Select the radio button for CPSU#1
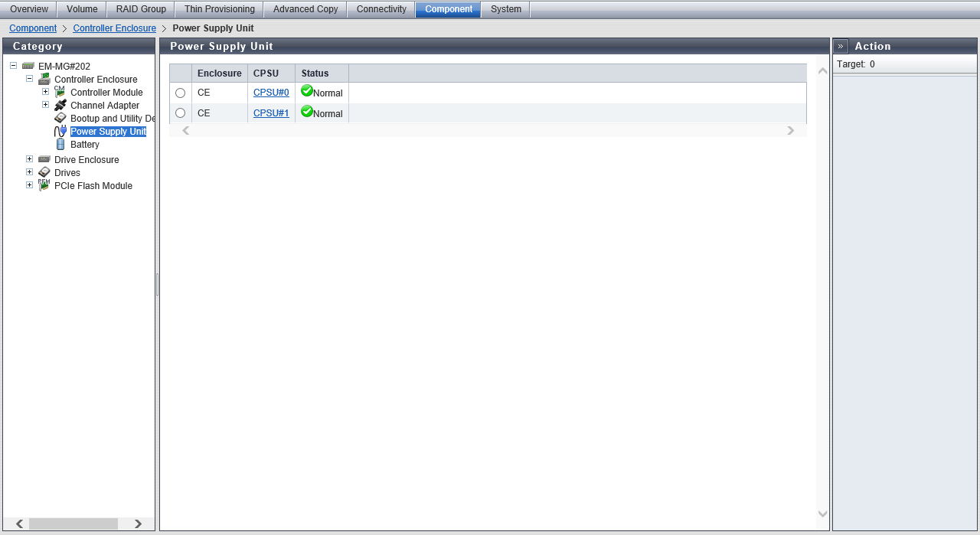Image resolution: width=980 pixels, height=535 pixels. pos(181,113)
